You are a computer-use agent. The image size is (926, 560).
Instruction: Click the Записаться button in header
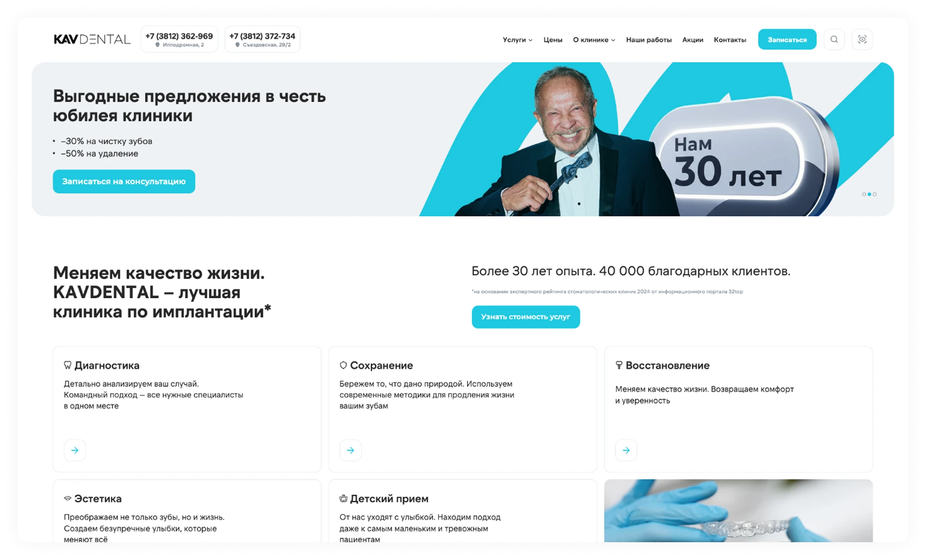(x=787, y=40)
